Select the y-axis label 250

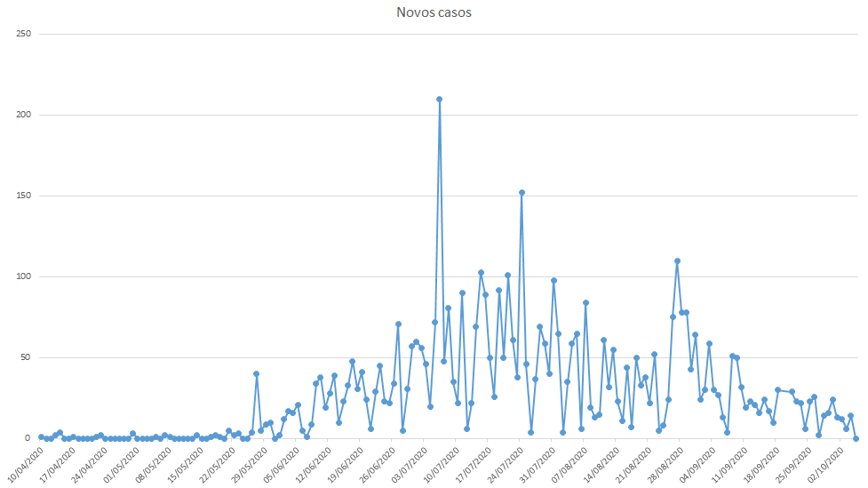24,34
